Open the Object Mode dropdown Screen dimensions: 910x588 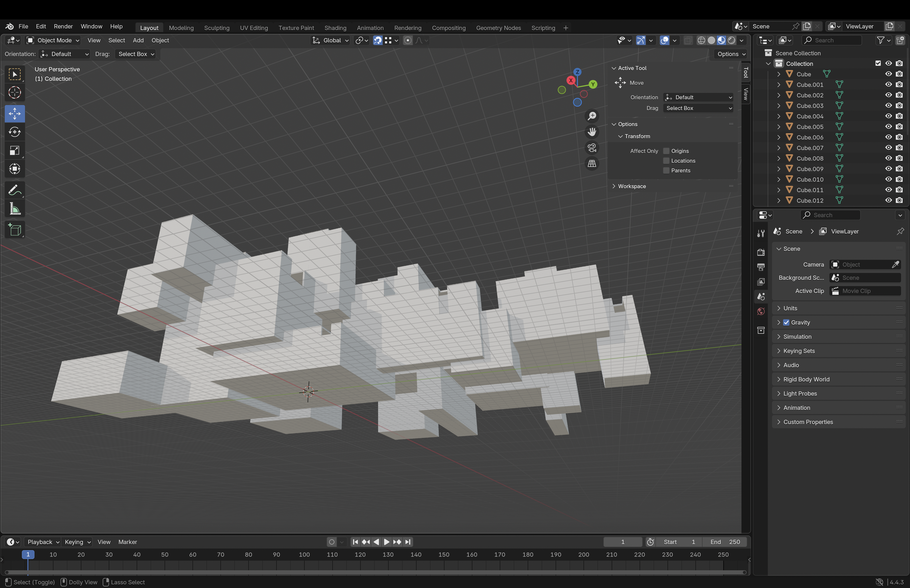coord(53,40)
